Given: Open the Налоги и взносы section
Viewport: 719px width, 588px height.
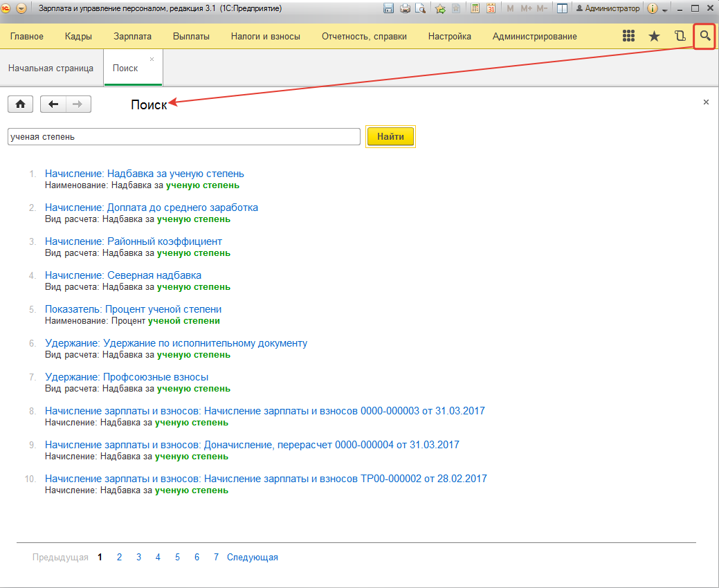Looking at the screenshot, I should (x=266, y=36).
